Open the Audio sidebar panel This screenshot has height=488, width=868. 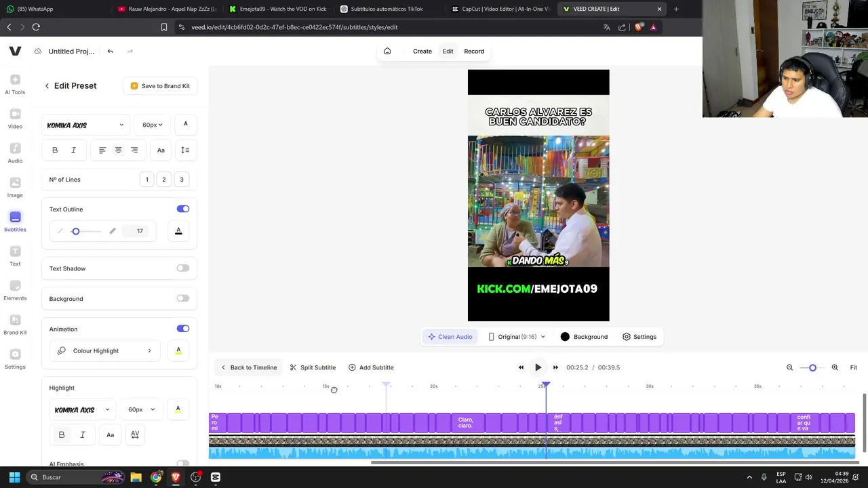[x=15, y=153]
